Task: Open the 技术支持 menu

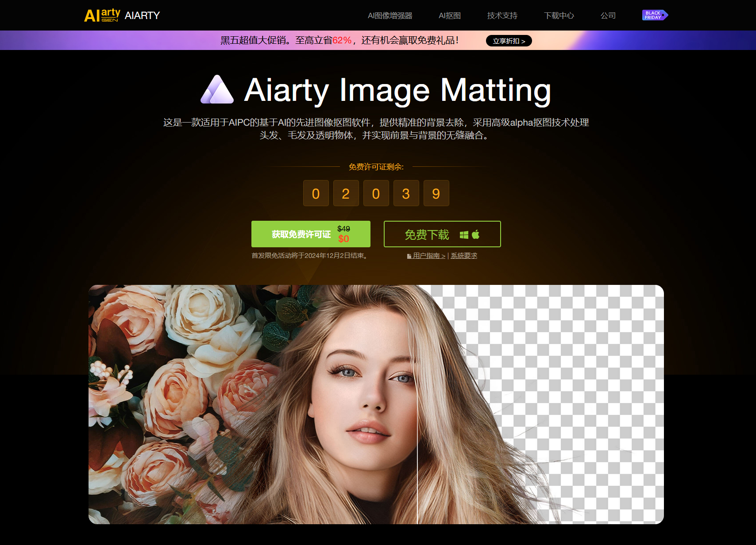Action: click(x=502, y=15)
